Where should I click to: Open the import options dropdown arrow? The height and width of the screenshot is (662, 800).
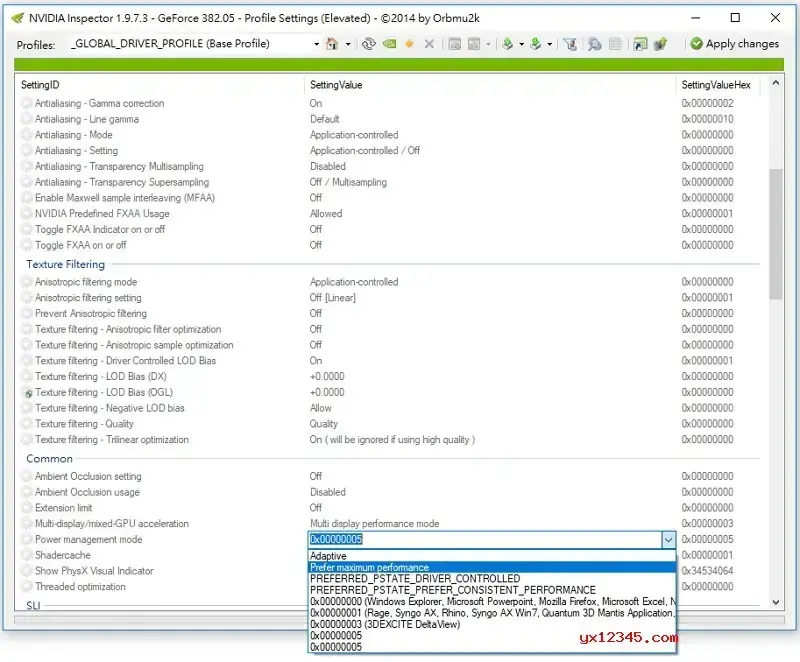(x=549, y=44)
